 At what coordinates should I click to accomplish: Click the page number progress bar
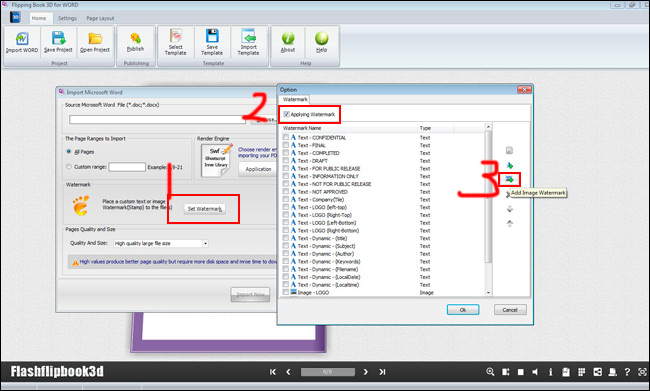tap(327, 372)
